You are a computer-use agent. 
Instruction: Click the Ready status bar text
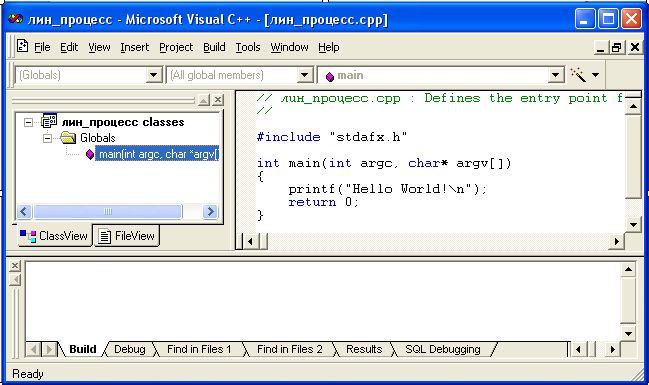tap(28, 374)
